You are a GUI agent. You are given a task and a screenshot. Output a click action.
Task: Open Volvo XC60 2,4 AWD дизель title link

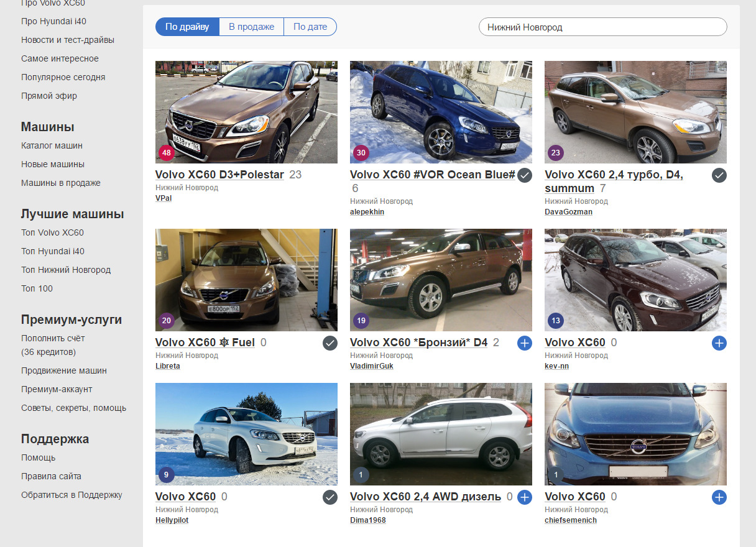425,497
